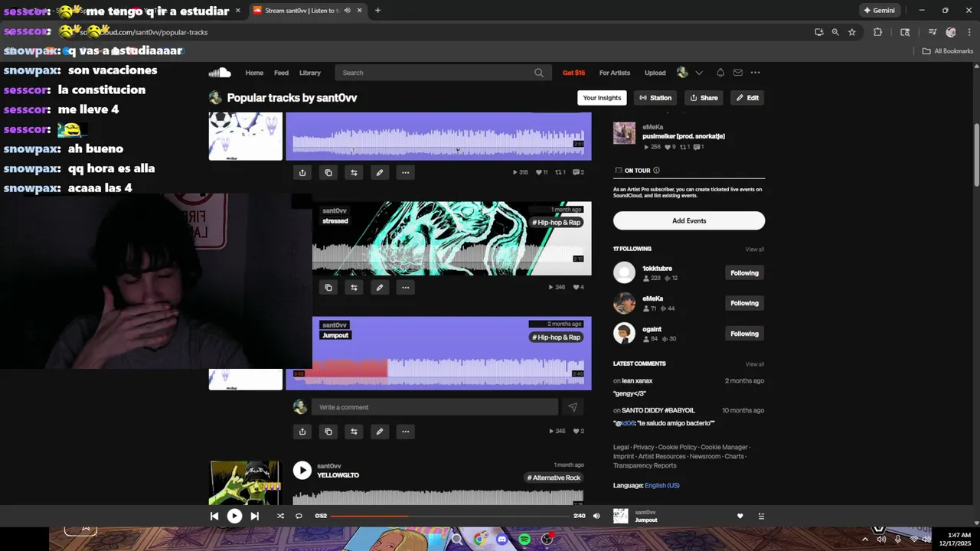Like the playing Jumpout track via heart
The width and height of the screenshot is (980, 551).
click(740, 517)
